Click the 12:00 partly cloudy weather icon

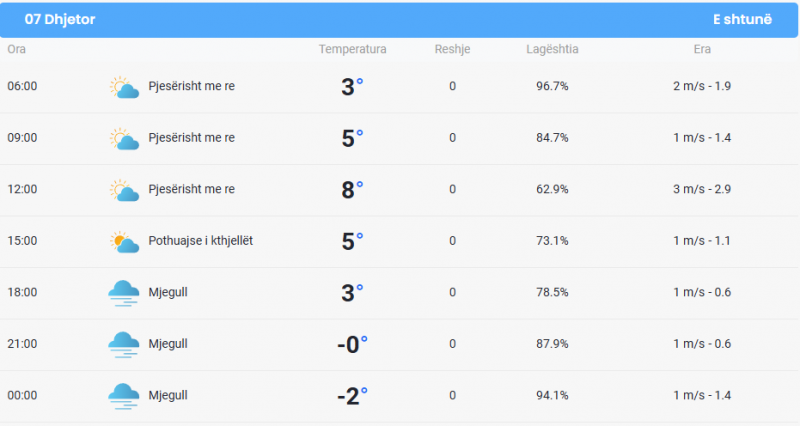click(124, 190)
